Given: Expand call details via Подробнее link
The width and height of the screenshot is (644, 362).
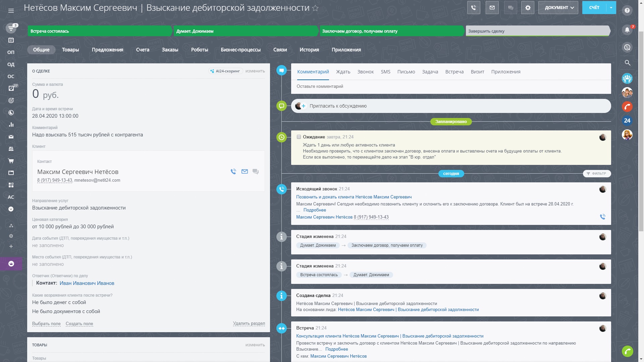Looking at the screenshot, I should [x=314, y=210].
